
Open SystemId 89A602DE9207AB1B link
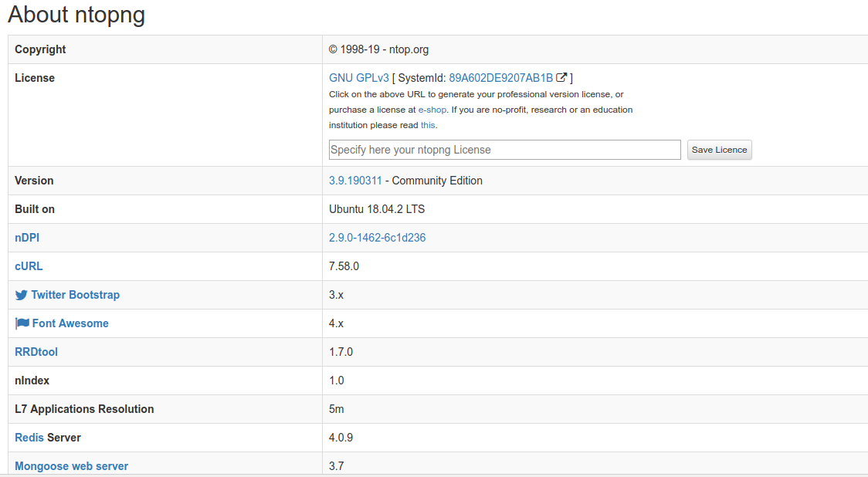point(501,78)
